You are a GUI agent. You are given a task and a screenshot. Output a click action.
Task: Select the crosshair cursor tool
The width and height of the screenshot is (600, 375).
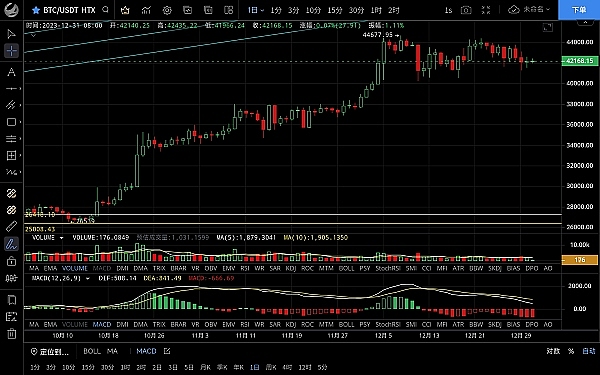click(x=11, y=51)
